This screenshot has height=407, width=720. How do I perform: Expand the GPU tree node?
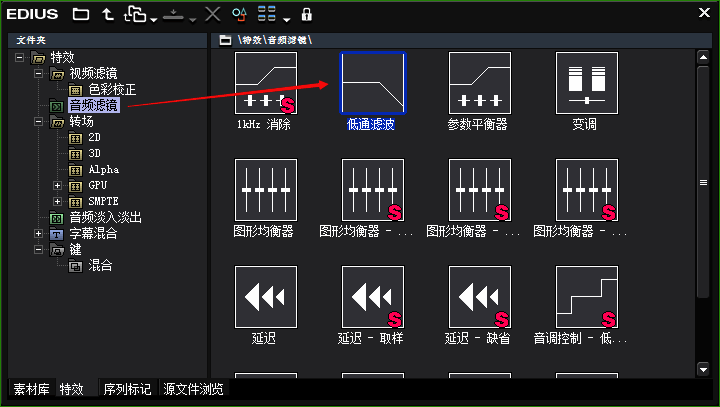pyautogui.click(x=57, y=185)
